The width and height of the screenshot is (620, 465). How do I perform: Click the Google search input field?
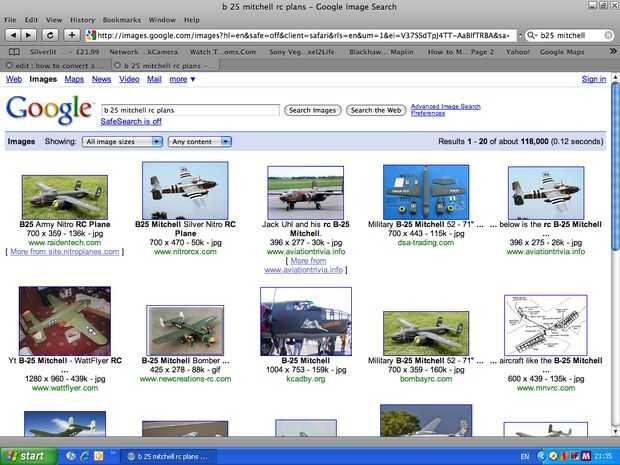point(191,110)
